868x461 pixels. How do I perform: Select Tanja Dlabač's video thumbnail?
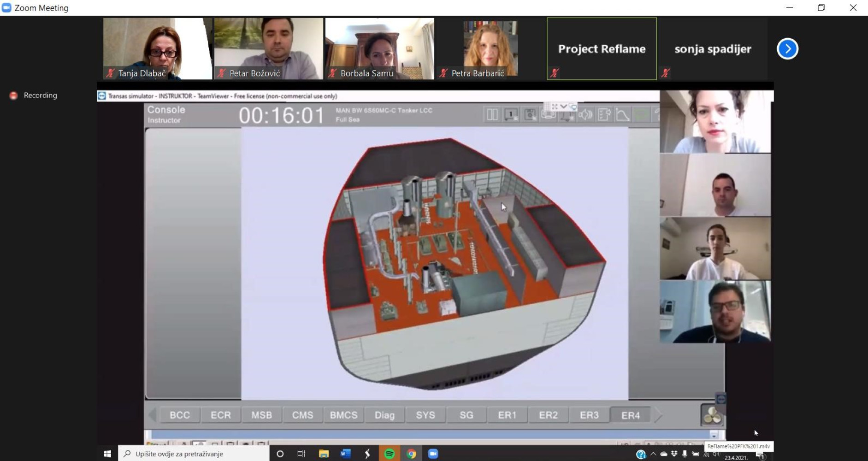157,48
